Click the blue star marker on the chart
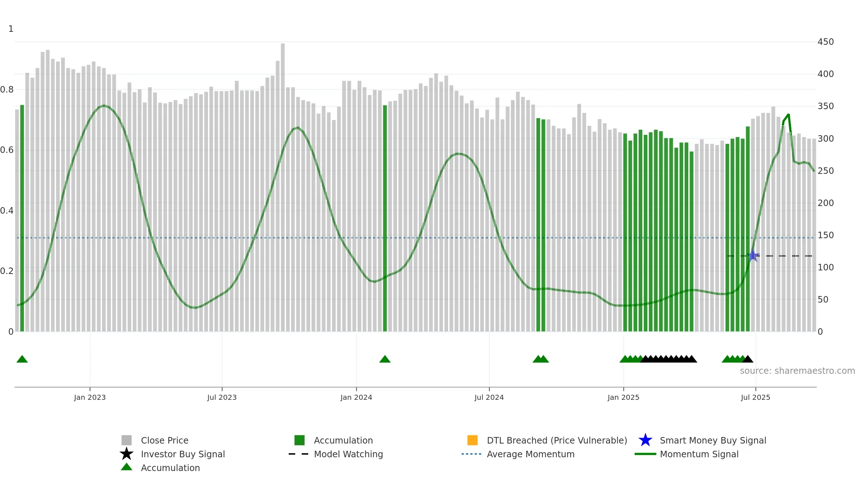 point(753,256)
